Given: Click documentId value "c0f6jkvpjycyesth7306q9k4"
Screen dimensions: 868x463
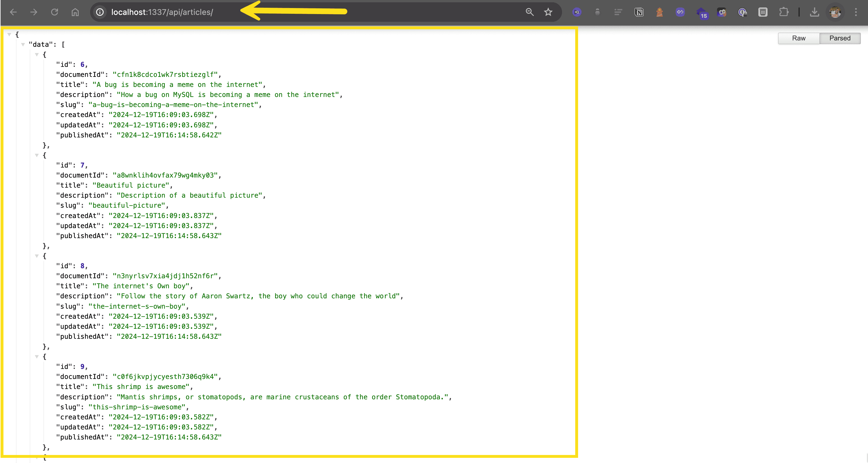Looking at the screenshot, I should pos(165,376).
